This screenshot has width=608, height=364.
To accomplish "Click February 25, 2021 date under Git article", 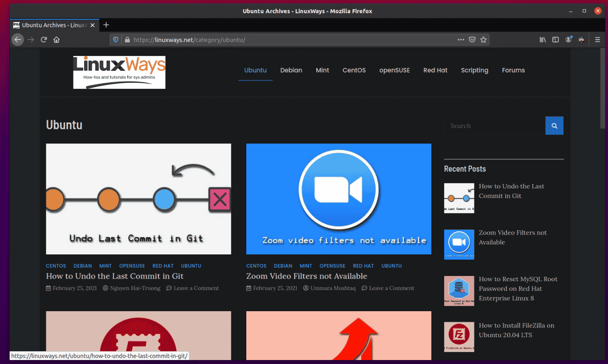I will [74, 288].
